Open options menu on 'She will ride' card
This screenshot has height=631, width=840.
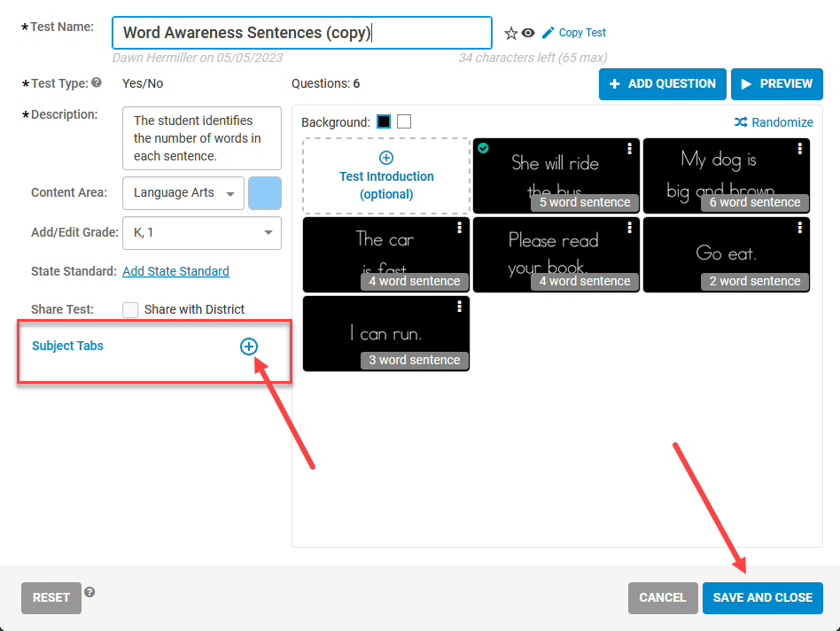(x=629, y=148)
